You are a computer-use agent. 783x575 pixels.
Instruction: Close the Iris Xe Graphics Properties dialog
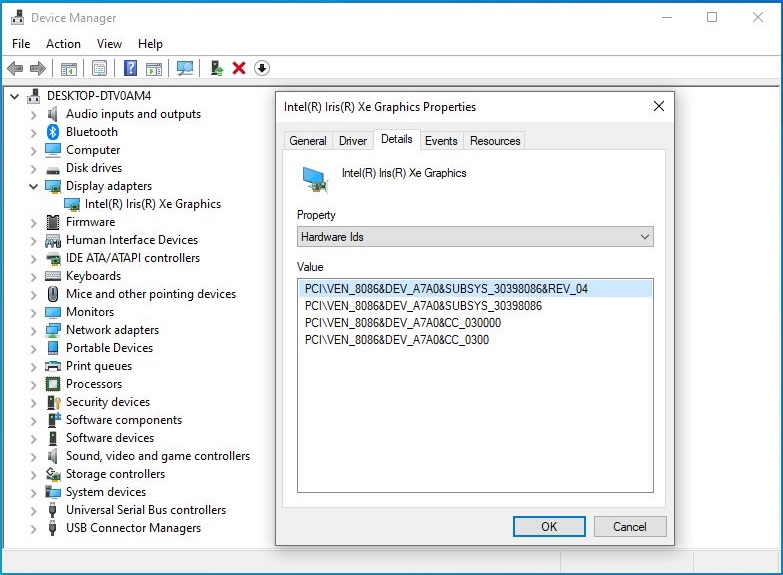coord(659,106)
